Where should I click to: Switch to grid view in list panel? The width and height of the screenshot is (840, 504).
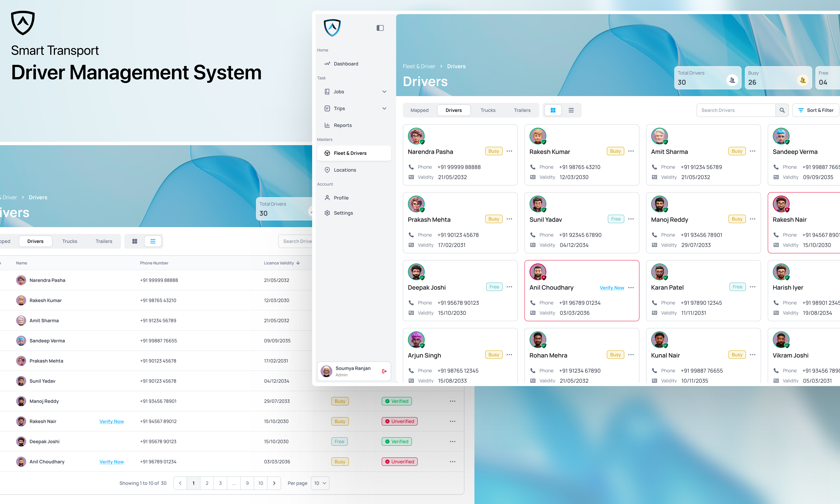[x=134, y=241]
